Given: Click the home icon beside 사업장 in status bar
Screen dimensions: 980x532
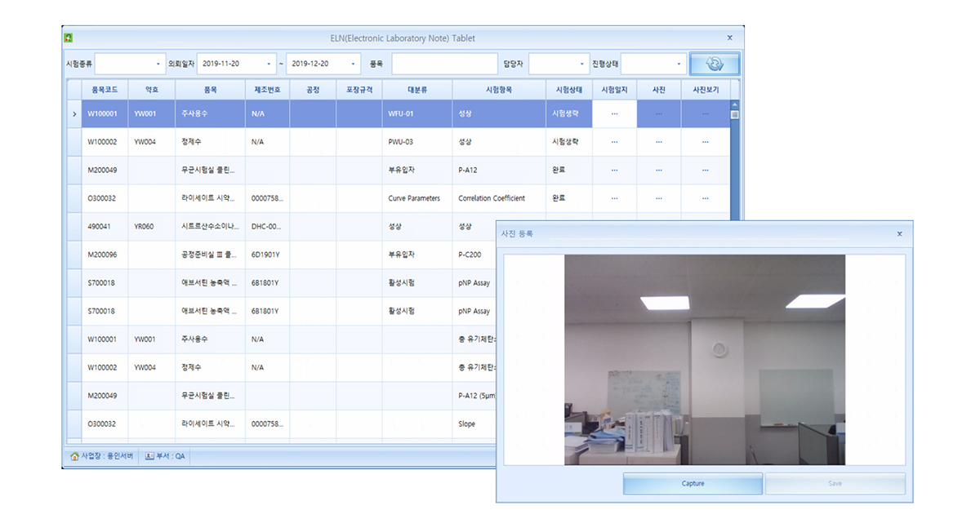Looking at the screenshot, I should (74, 456).
